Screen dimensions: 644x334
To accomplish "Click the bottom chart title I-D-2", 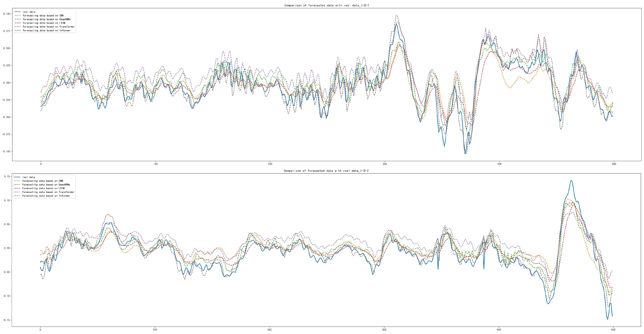I will tap(326, 171).
